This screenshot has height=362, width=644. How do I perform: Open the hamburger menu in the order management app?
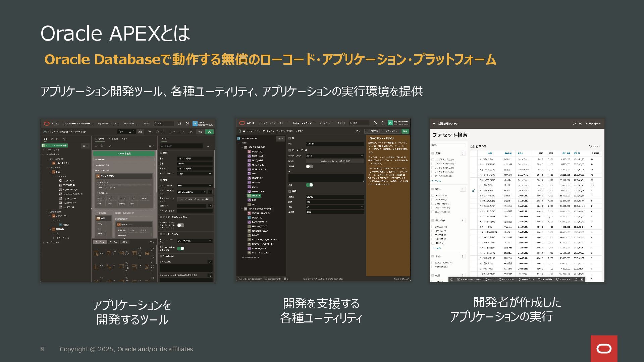point(434,123)
